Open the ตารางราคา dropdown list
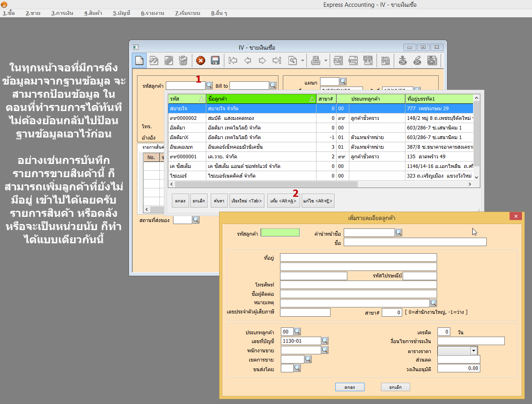Screen dimensions: 532x404 tap(474, 351)
